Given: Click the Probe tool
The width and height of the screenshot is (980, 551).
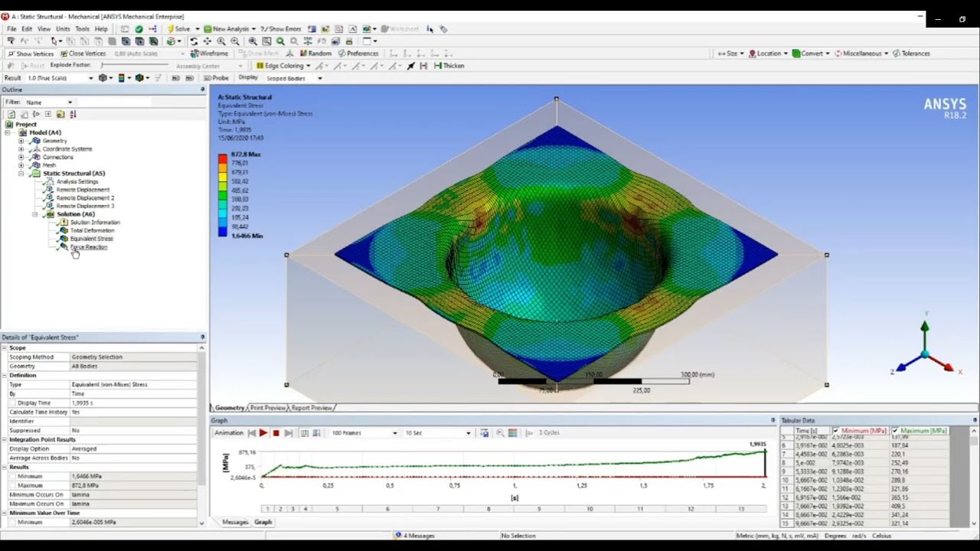Looking at the screenshot, I should [x=217, y=78].
